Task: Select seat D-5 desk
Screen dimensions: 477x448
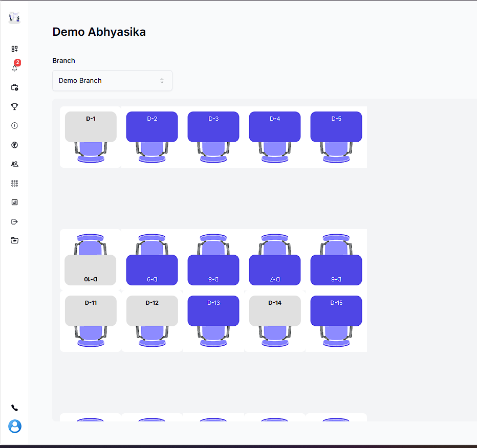Action: pyautogui.click(x=336, y=126)
